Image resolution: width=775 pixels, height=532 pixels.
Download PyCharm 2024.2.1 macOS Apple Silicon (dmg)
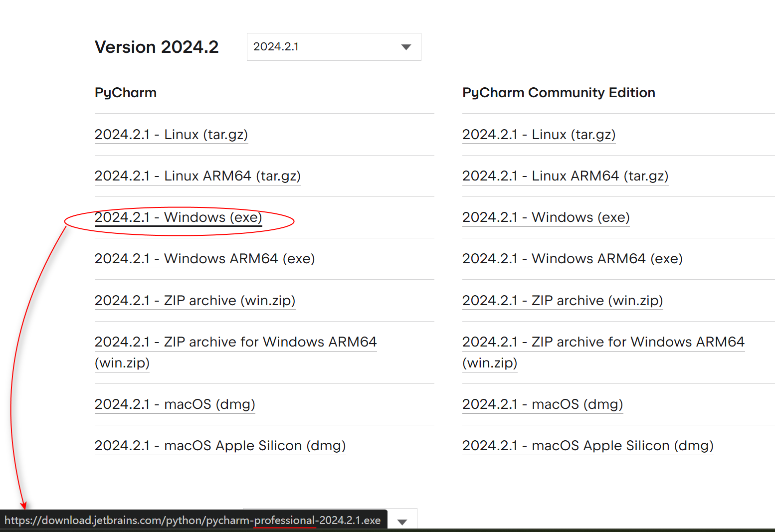point(220,446)
